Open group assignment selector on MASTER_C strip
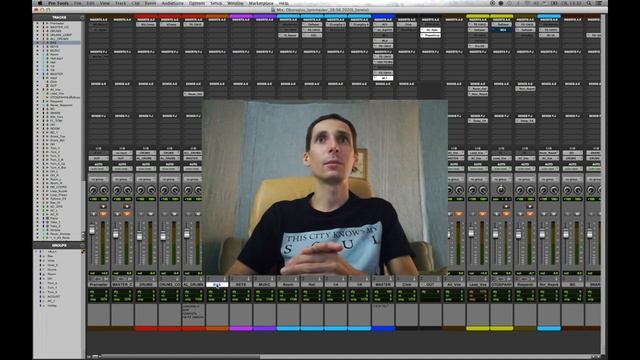640x360 pixels. pos(122,179)
